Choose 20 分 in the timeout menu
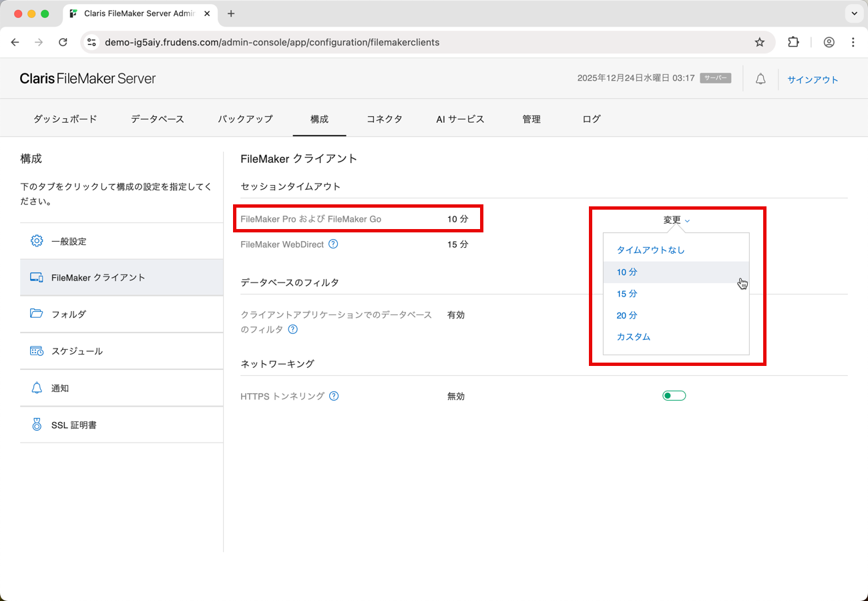The image size is (868, 601). [676, 315]
